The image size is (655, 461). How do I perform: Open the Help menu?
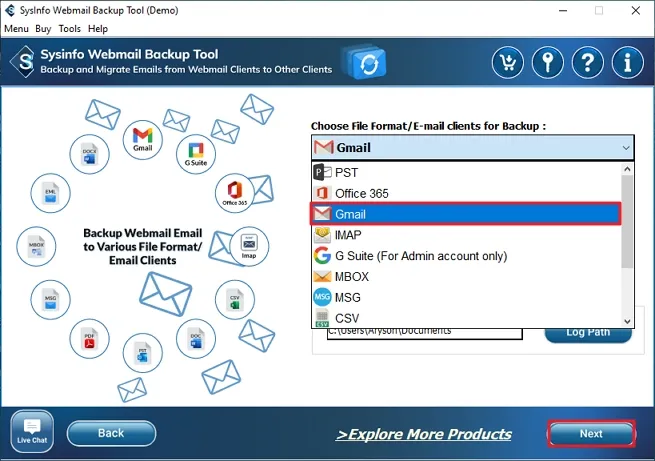98,29
